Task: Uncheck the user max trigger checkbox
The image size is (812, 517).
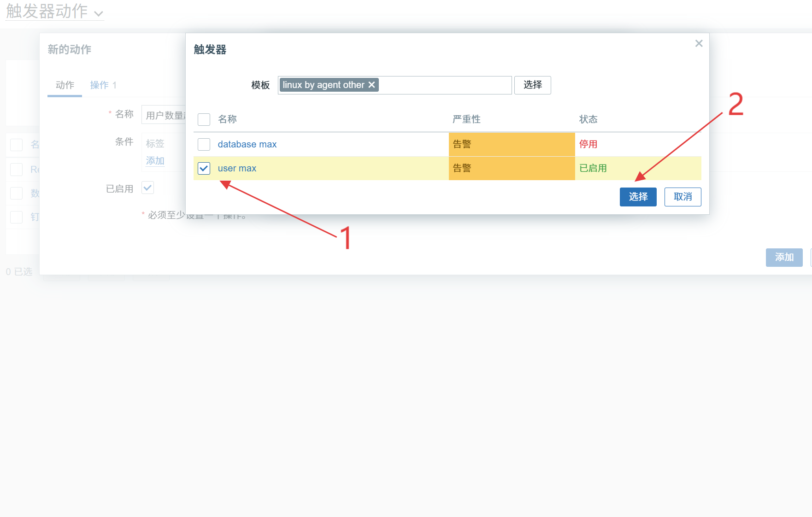Action: click(x=204, y=168)
